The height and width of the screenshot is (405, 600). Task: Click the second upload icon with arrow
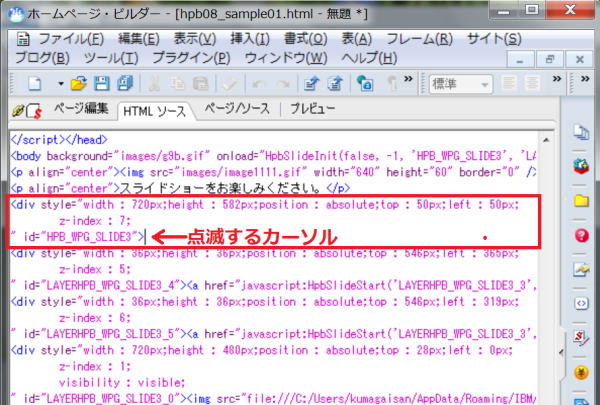point(335,83)
